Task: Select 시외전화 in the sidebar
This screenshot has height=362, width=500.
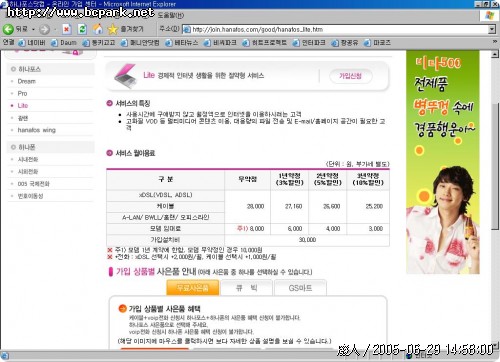Action: [28, 172]
